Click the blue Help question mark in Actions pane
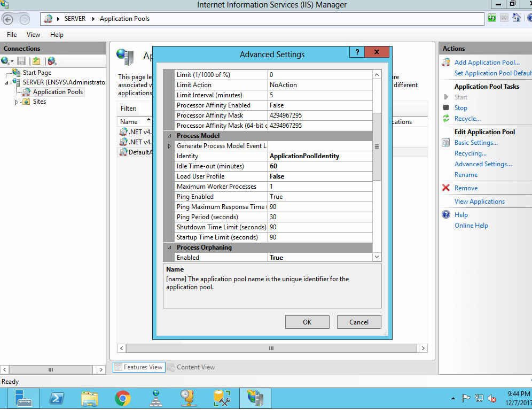The image size is (532, 410). (x=447, y=214)
